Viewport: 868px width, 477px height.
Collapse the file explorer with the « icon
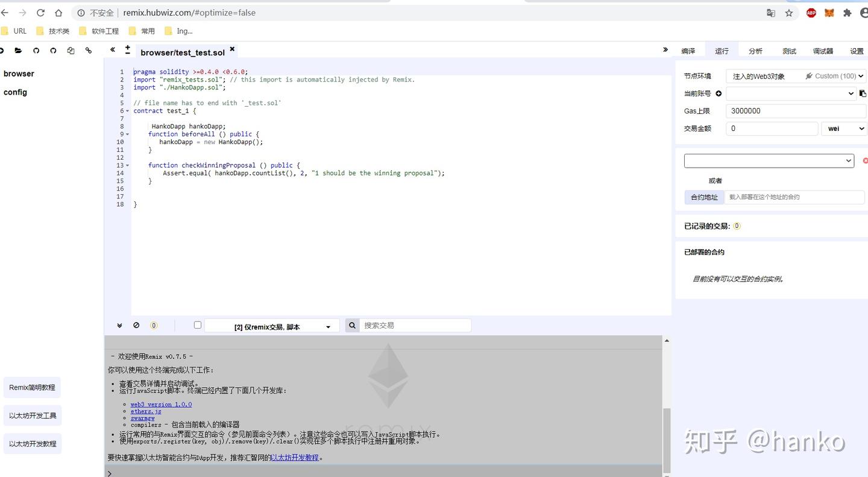112,51
